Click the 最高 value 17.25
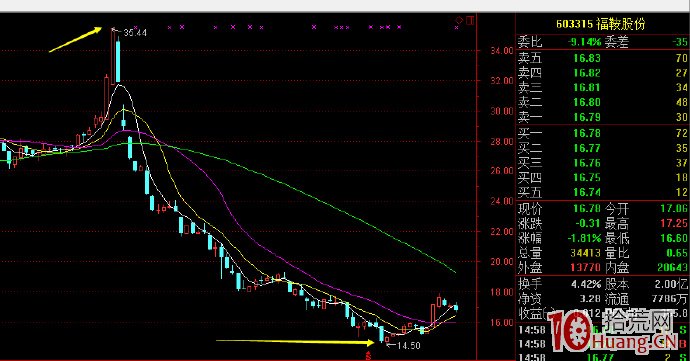 (674, 223)
